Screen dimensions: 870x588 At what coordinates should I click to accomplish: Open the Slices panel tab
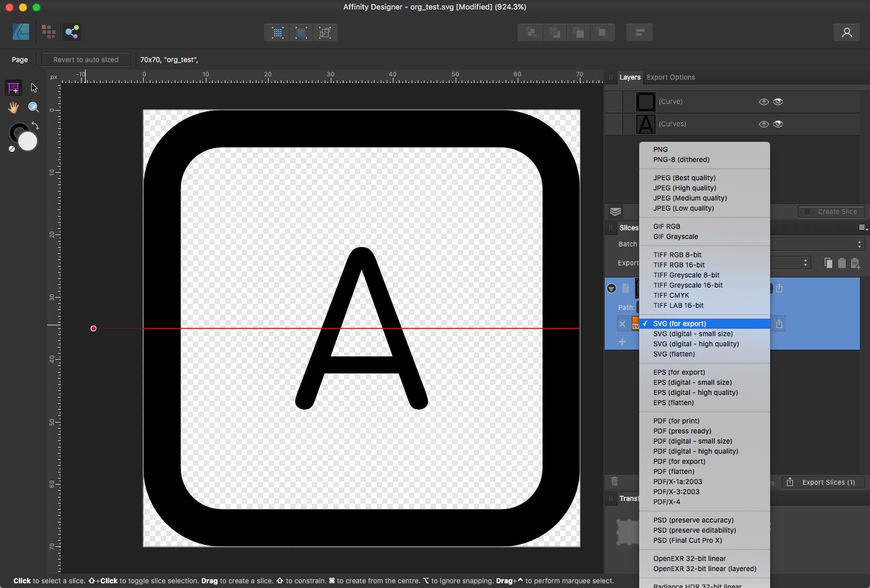(628, 228)
